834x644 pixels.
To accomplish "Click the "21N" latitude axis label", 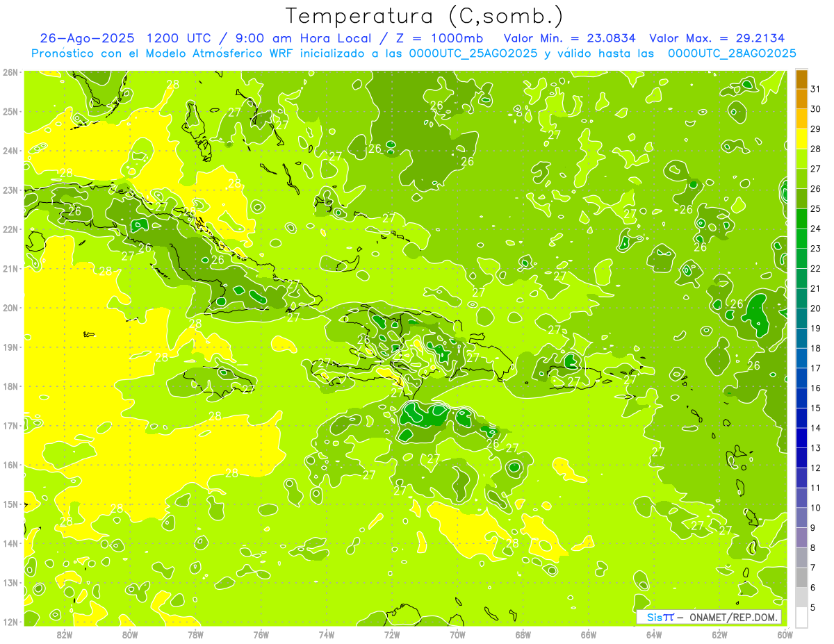I will pos(10,268).
